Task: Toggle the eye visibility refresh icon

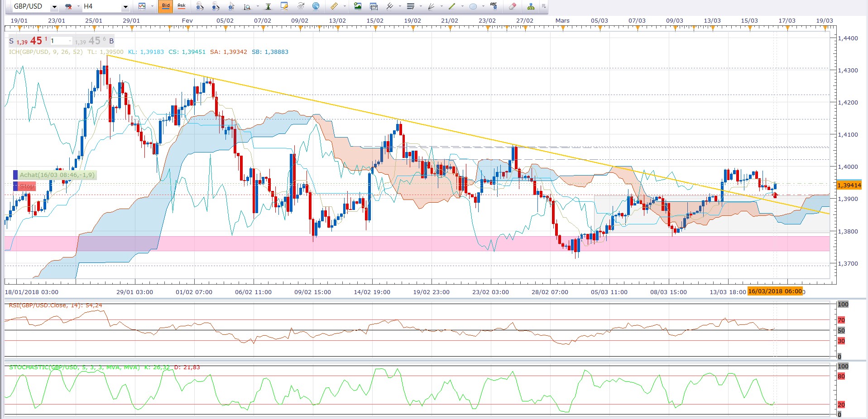Action: click(x=301, y=6)
